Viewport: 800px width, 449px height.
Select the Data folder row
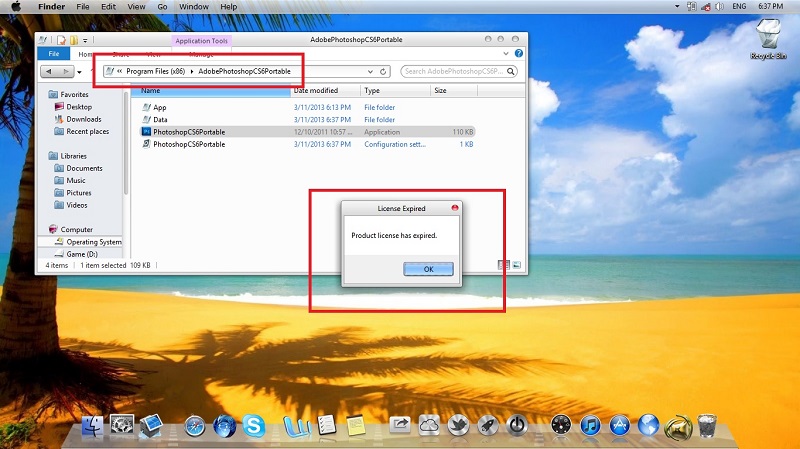308,119
